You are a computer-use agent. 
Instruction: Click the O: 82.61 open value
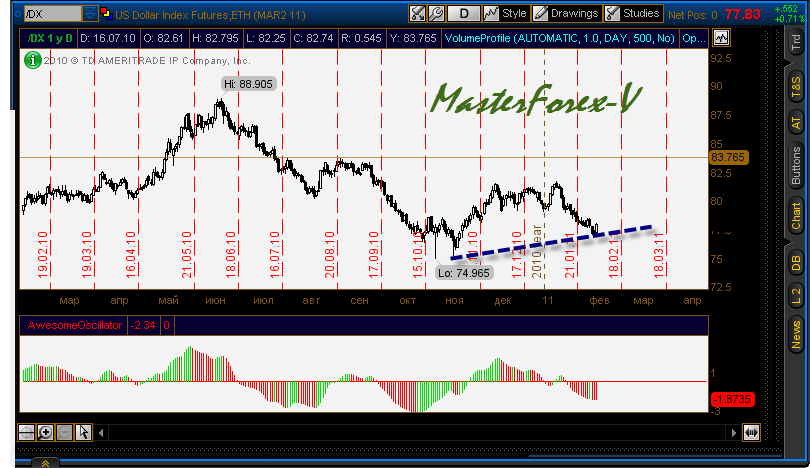point(163,38)
